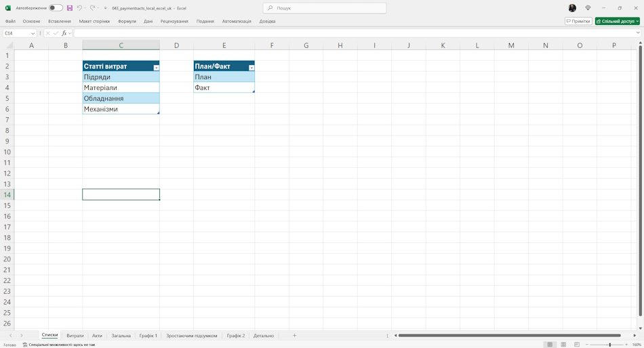Open the user account avatar
The height and width of the screenshot is (348, 644).
(x=572, y=8)
